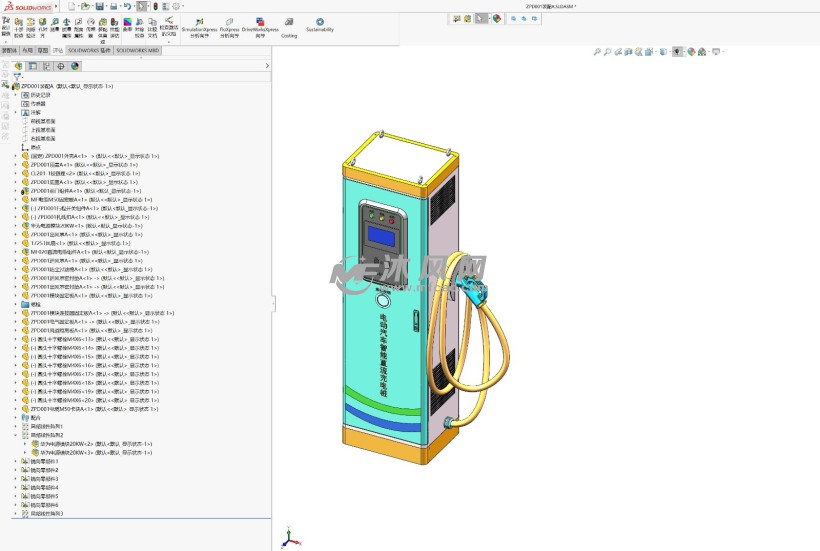This screenshot has width=820, height=551.
Task: Open the DisplayManager appearance panel icon
Action: pyautogui.click(x=75, y=66)
